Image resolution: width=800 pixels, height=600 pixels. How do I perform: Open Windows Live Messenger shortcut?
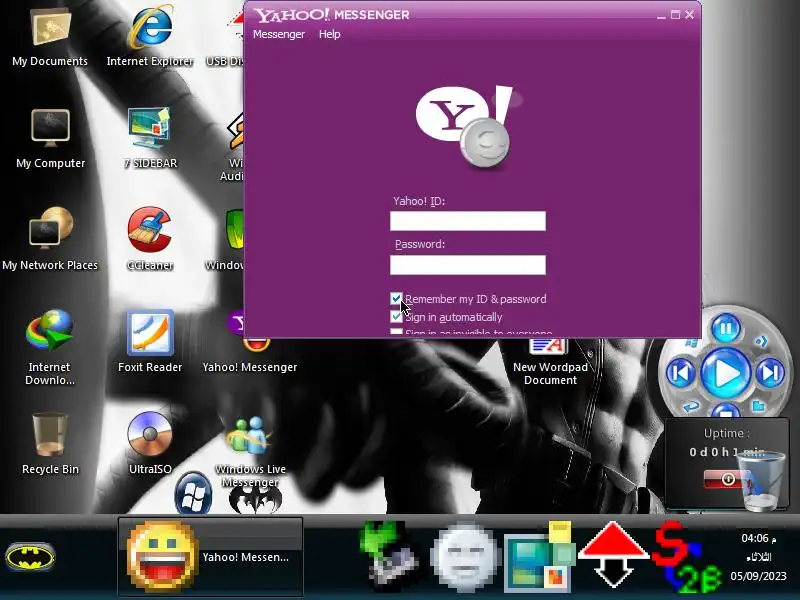click(250, 450)
